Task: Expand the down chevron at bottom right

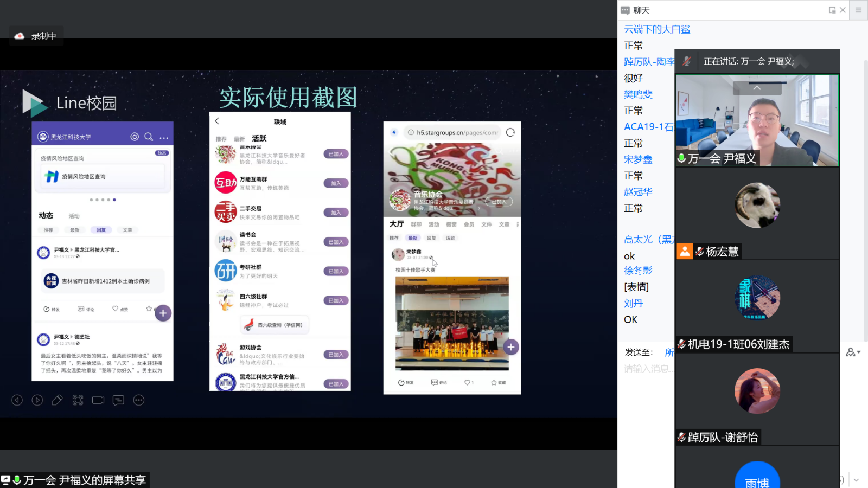Action: coord(856,480)
